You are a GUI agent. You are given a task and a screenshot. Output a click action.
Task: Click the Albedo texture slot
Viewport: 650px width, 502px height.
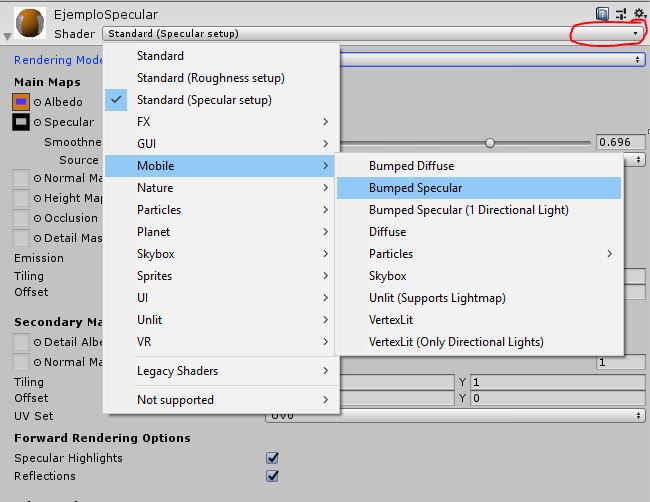(x=21, y=102)
